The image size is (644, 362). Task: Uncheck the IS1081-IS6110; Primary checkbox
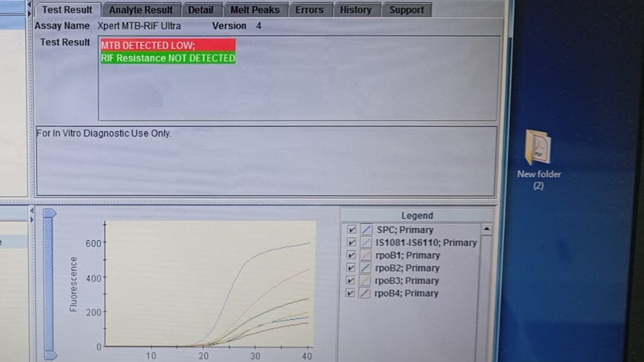point(352,242)
